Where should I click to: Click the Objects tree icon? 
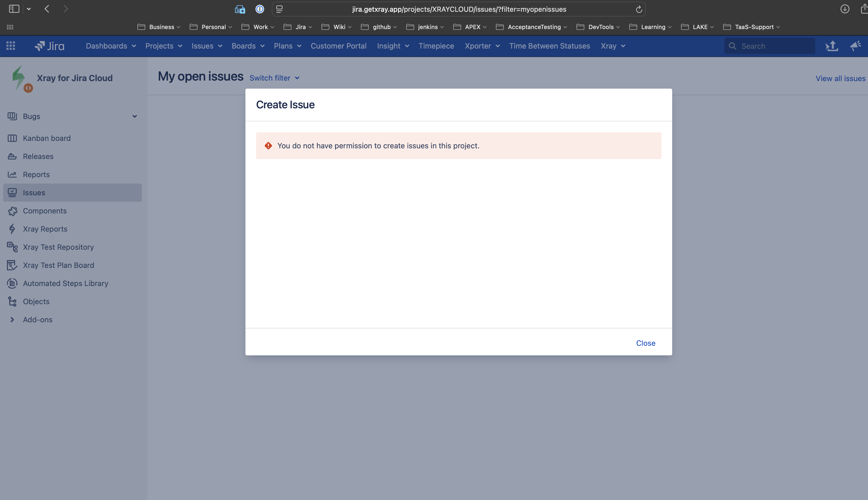click(12, 301)
